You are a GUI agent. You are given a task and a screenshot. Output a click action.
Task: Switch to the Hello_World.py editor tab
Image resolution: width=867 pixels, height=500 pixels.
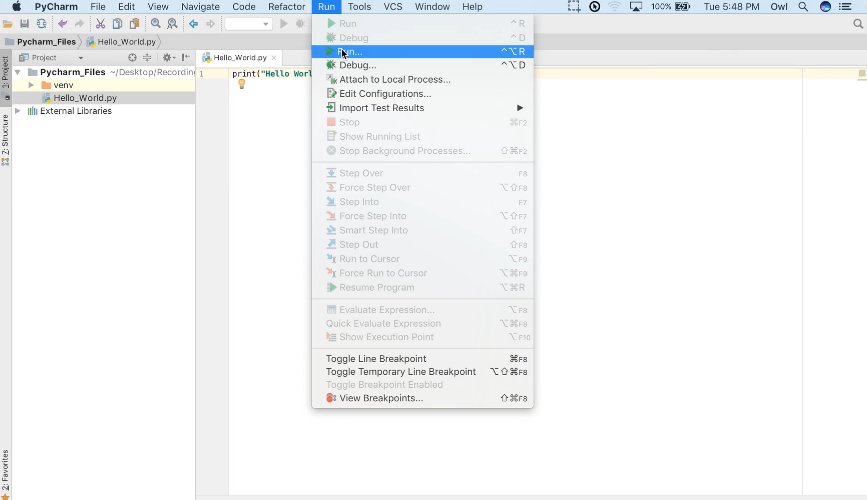(x=239, y=58)
